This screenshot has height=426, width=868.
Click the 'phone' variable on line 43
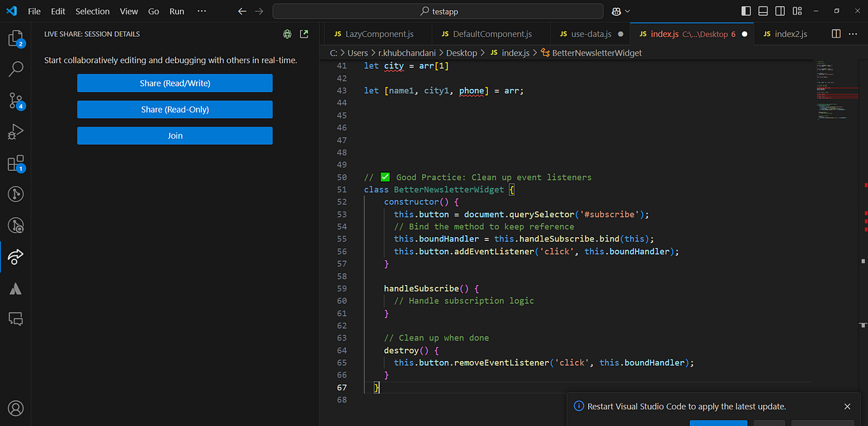pos(472,90)
